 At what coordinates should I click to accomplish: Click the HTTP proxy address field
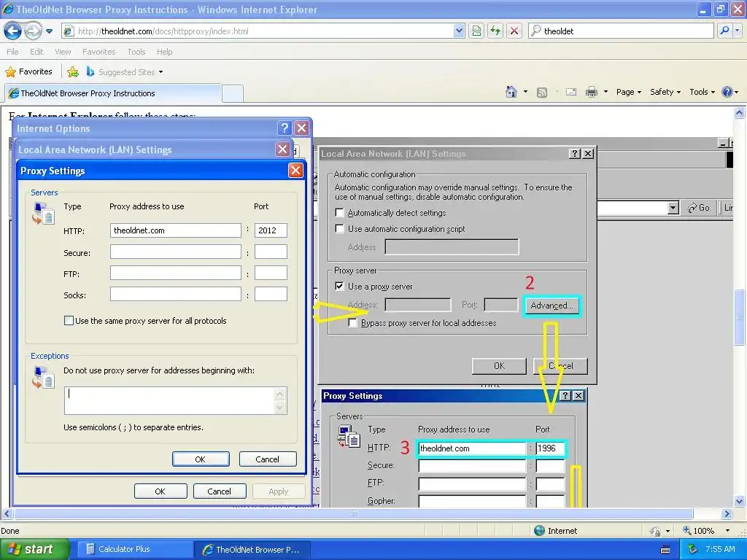point(175,230)
